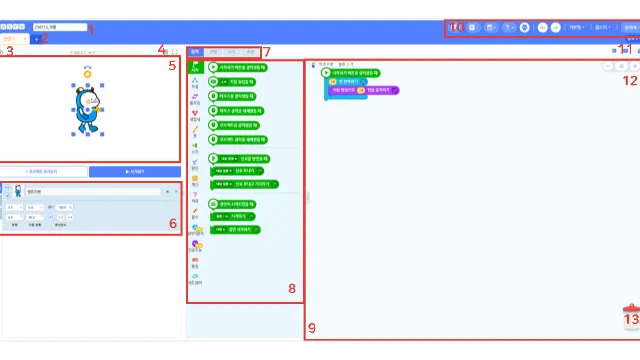This screenshot has width=640, height=360.
Task: Select the 함수 block category
Action: point(195,214)
